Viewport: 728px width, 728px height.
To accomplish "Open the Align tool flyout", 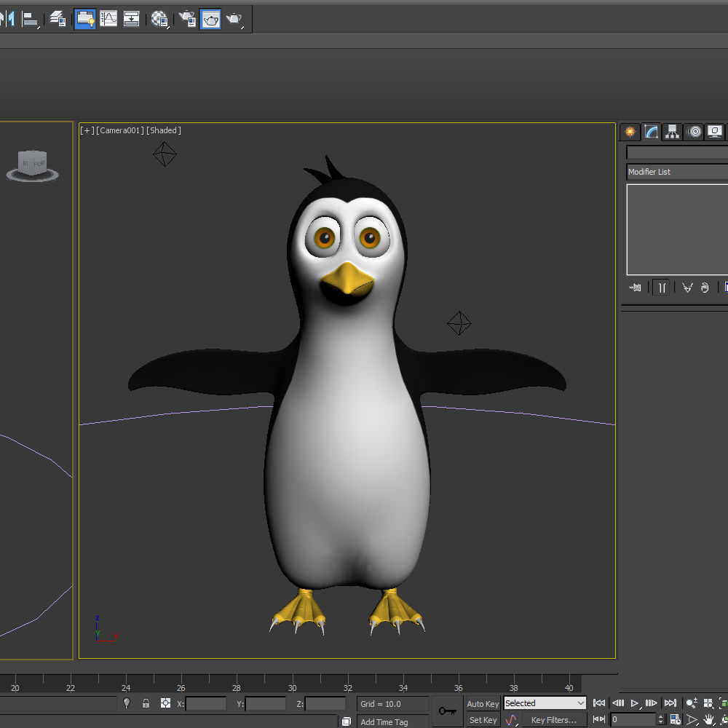I will 31,19.
